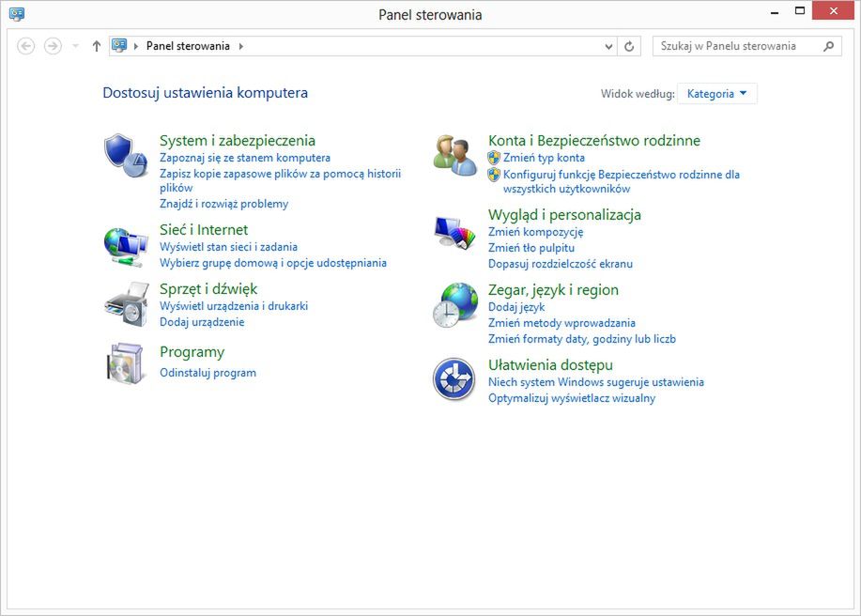The height and width of the screenshot is (616, 861).
Task: Open Znajdź i rozwiąż problemy
Action: pos(224,204)
